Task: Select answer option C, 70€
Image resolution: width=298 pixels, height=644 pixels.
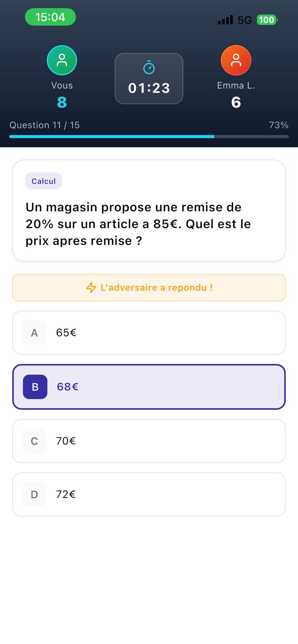Action: coord(149,441)
